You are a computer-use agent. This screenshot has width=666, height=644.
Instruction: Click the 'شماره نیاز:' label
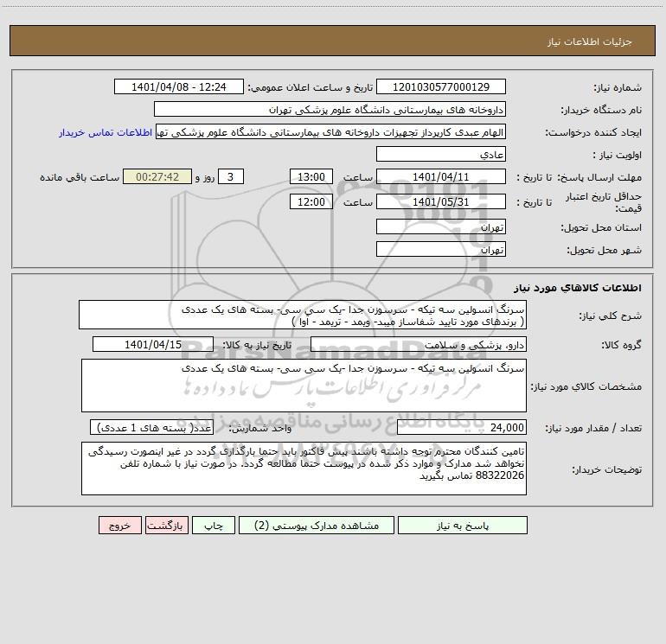618,87
